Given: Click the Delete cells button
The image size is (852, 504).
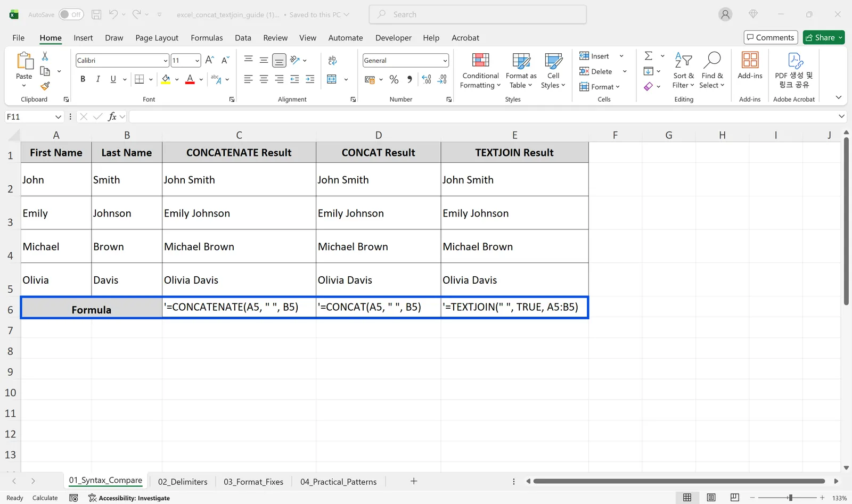Looking at the screenshot, I should pos(596,71).
